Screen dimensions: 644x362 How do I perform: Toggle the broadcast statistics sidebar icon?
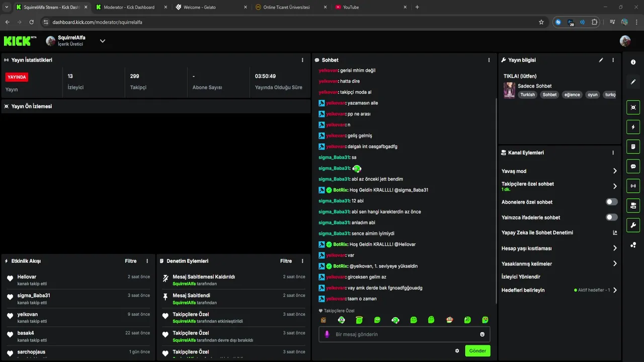[633, 186]
